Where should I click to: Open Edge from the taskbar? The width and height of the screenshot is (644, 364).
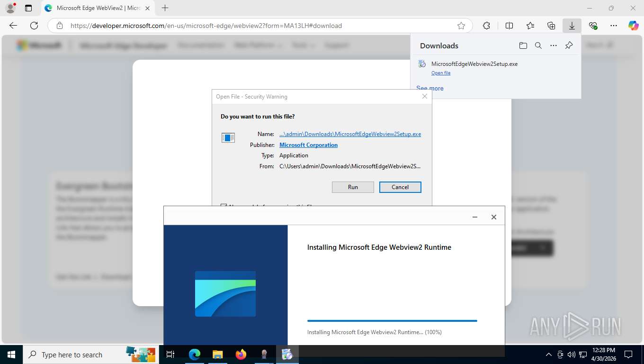click(x=194, y=355)
